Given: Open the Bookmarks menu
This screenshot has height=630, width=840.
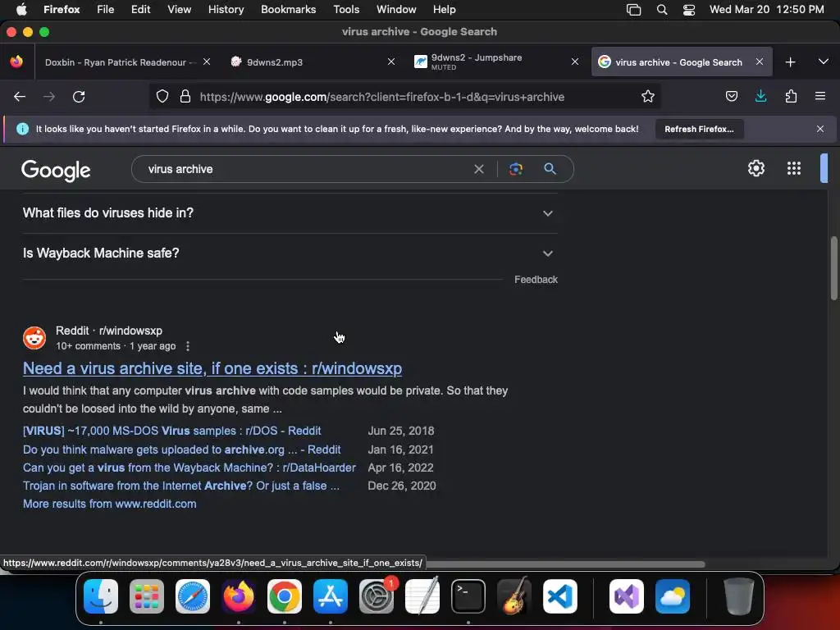Looking at the screenshot, I should tap(288, 10).
